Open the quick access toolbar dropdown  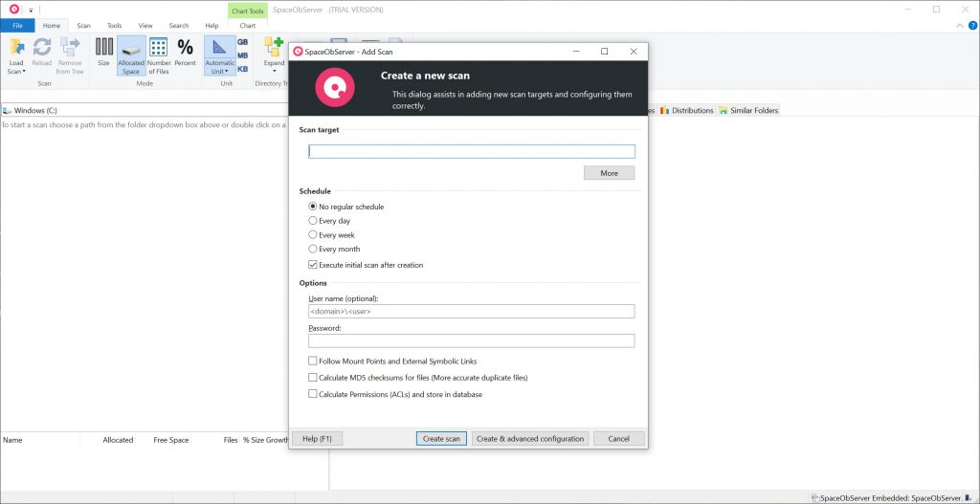pyautogui.click(x=32, y=10)
